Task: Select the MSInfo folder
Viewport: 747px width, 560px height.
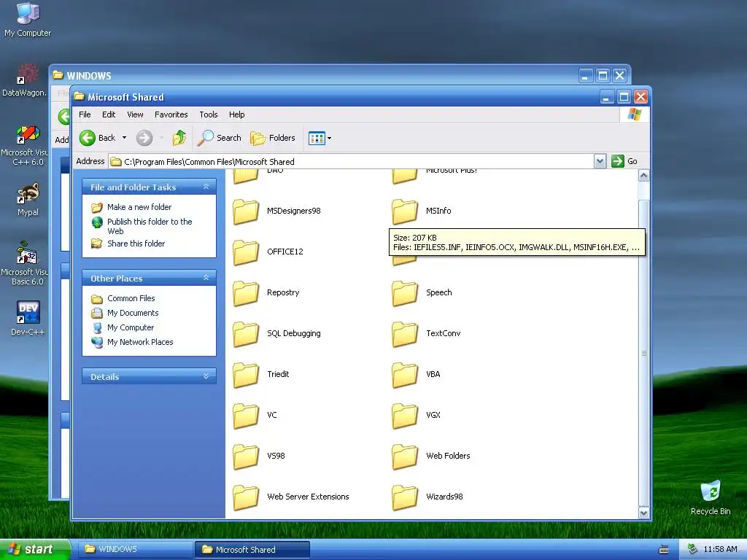Action: [x=422, y=211]
